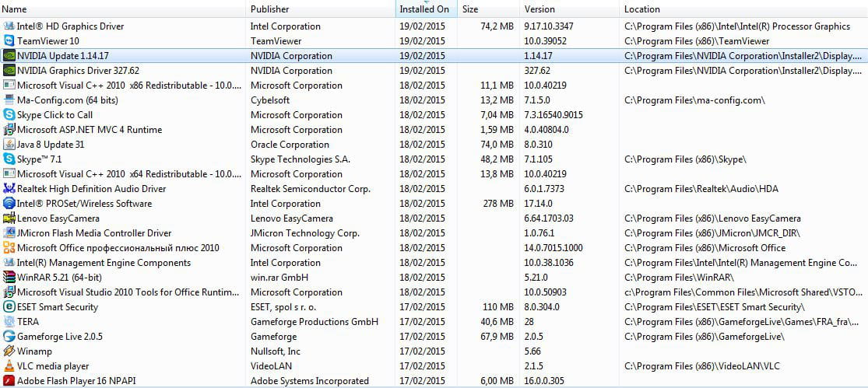Image resolution: width=868 pixels, height=388 pixels.
Task: Click the Oracle Corporation publisher cell
Action: click(x=290, y=145)
